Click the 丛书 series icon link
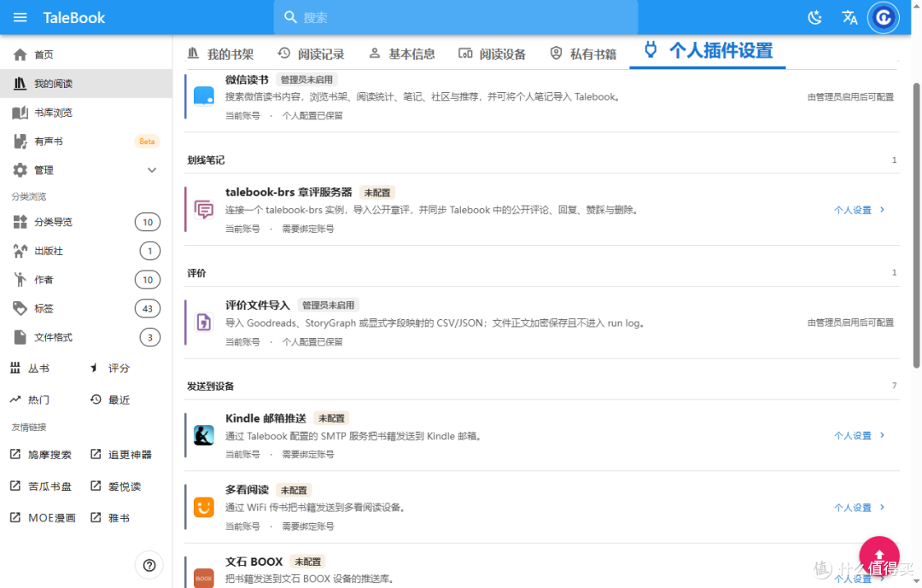The height and width of the screenshot is (588, 922). pos(30,368)
